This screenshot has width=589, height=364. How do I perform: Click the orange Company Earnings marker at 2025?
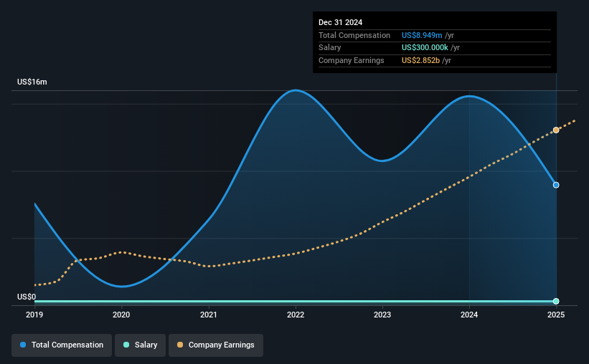[556, 130]
